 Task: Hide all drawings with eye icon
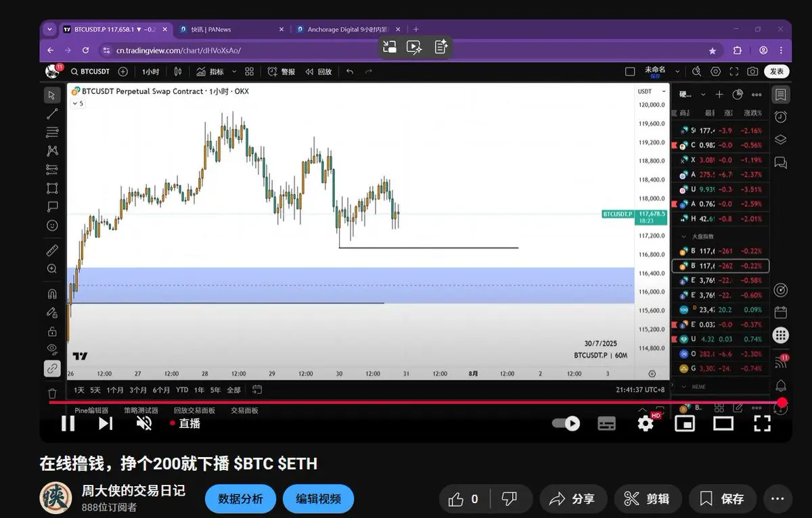(52, 349)
